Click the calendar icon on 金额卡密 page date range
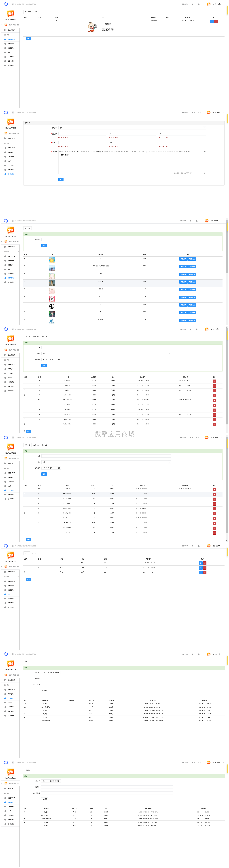This screenshot has width=229, height=868. click(59, 359)
